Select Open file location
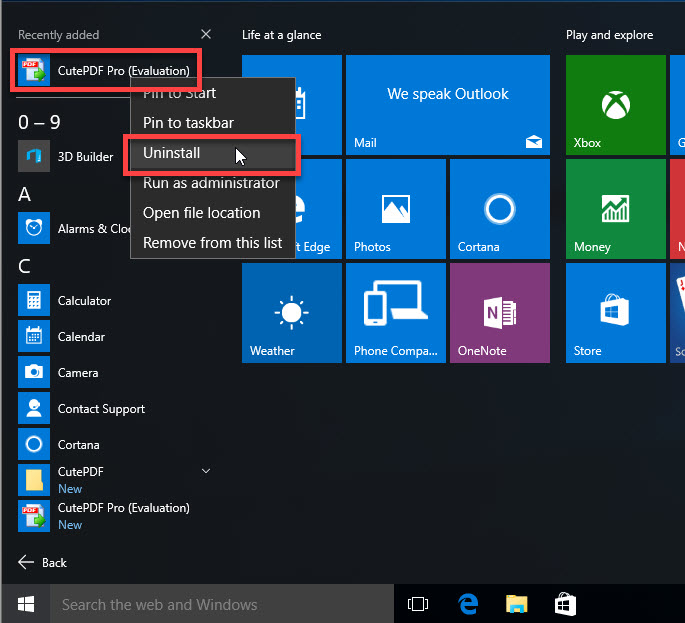This screenshot has width=685, height=623. 213,213
